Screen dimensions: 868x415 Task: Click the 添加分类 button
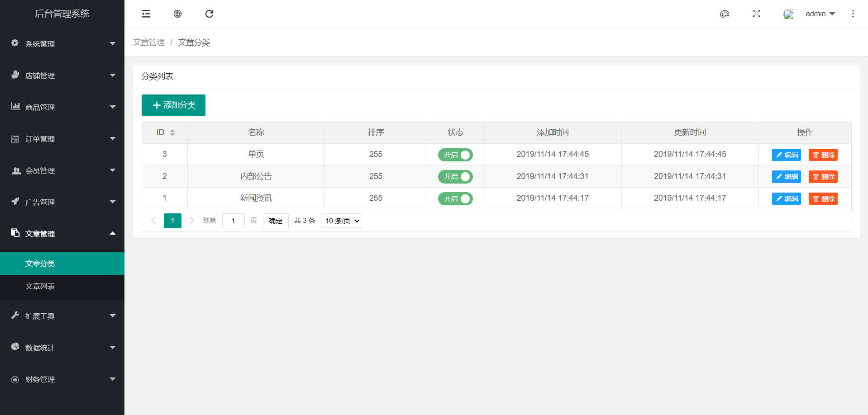(173, 105)
